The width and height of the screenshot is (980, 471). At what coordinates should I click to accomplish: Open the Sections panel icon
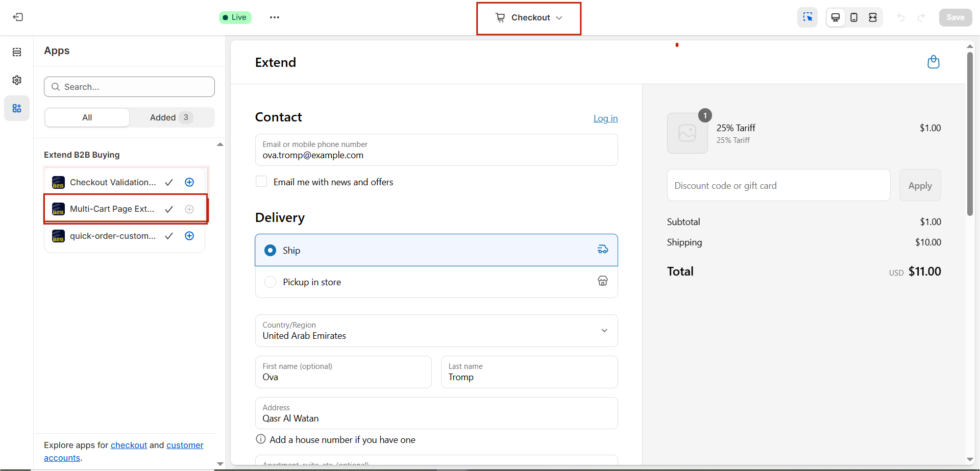point(17,52)
